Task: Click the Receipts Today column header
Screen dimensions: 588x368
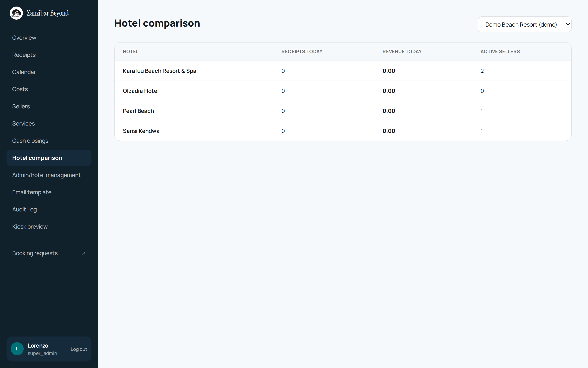Action: tap(302, 52)
